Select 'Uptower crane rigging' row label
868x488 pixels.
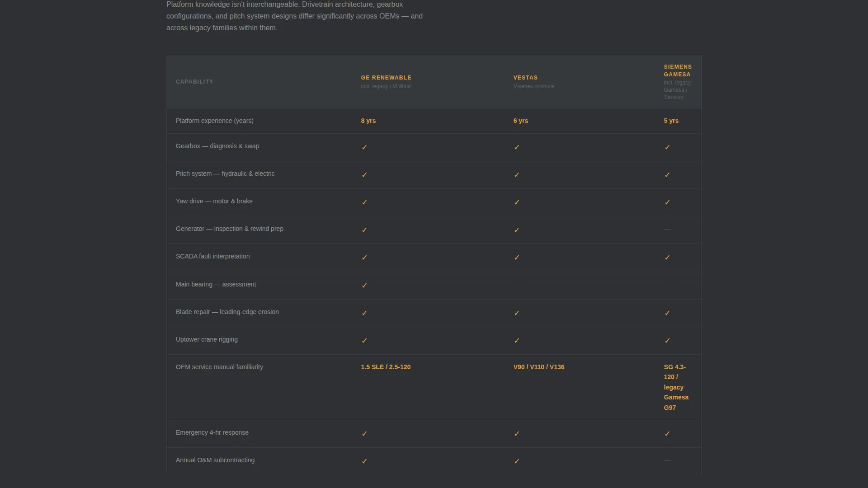(x=207, y=339)
